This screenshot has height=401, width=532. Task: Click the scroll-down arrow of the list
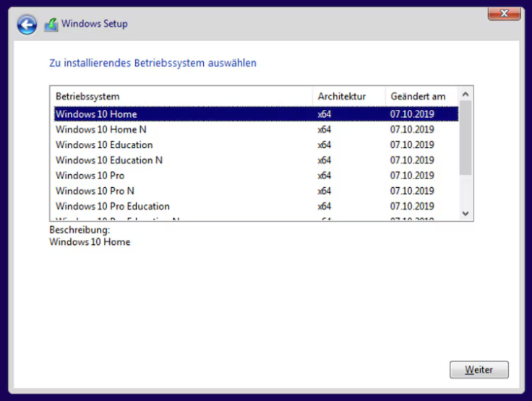465,213
